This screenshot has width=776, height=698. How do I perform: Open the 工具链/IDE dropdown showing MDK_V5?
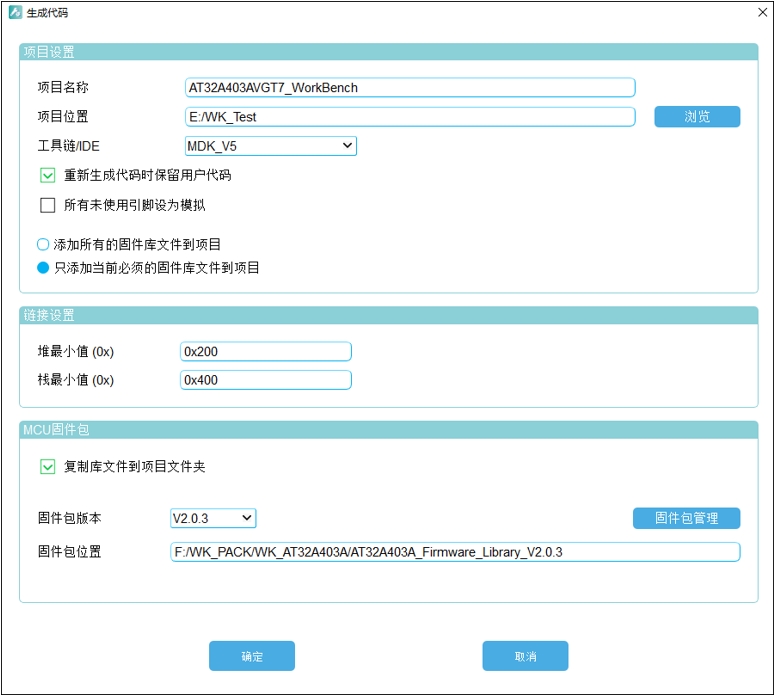[271, 146]
